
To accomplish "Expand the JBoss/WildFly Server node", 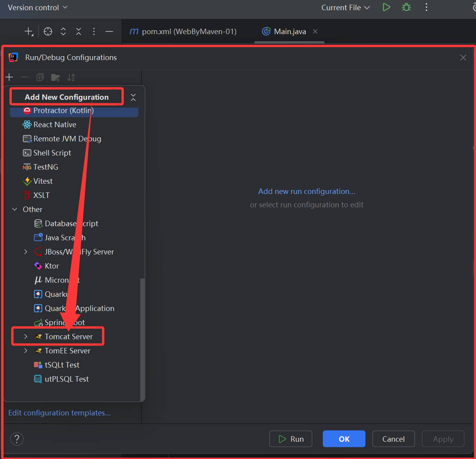I will (x=26, y=252).
